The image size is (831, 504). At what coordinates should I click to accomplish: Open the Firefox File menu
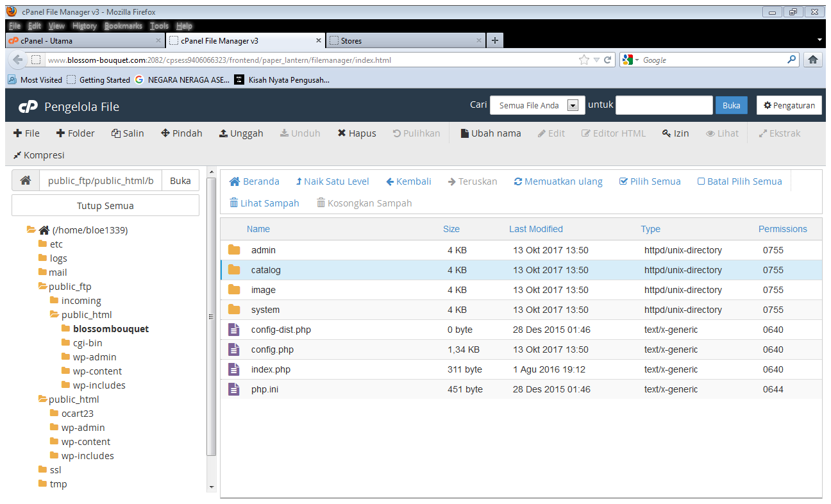[x=15, y=26]
